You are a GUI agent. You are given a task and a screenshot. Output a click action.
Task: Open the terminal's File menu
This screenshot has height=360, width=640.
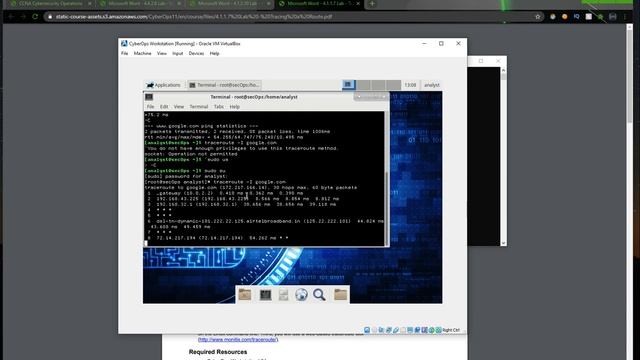(x=150, y=107)
